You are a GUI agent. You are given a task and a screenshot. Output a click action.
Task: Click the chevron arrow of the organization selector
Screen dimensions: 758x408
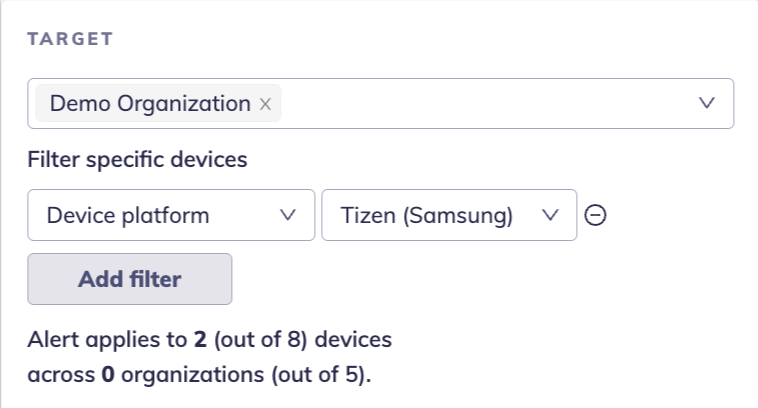(x=707, y=103)
